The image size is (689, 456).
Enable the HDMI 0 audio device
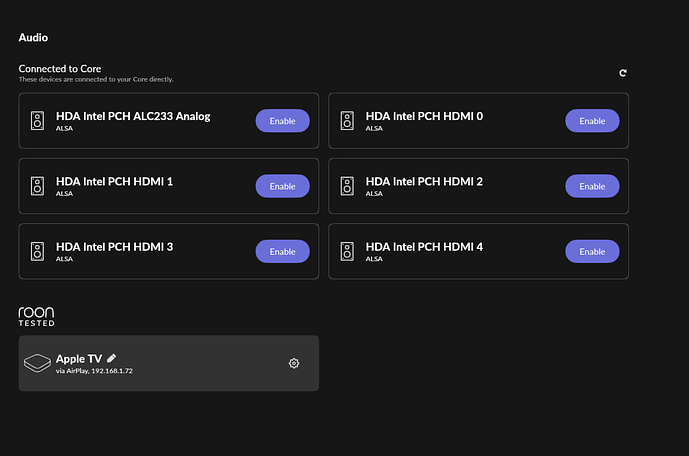point(592,121)
